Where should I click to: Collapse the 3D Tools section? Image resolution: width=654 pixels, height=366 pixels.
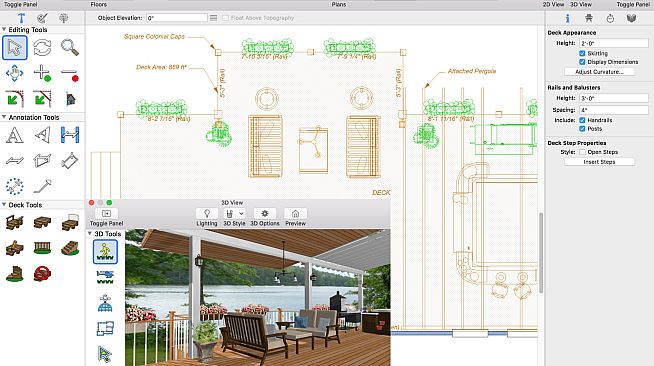tap(90, 233)
